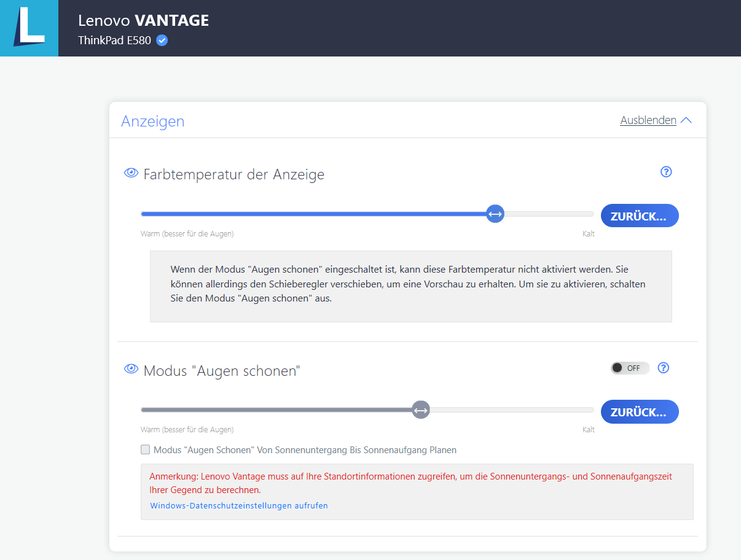This screenshot has height=560, width=741.
Task: Open help for Farbtemperatur der Anzeige
Action: click(x=666, y=172)
